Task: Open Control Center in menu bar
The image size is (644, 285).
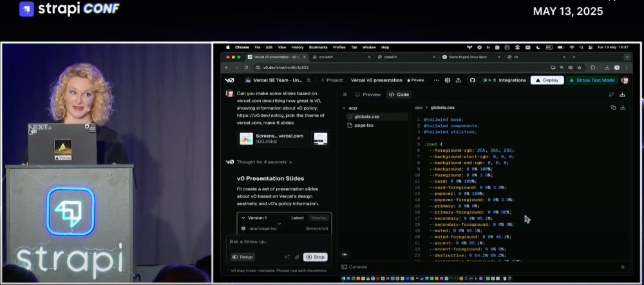Action: 591,47
